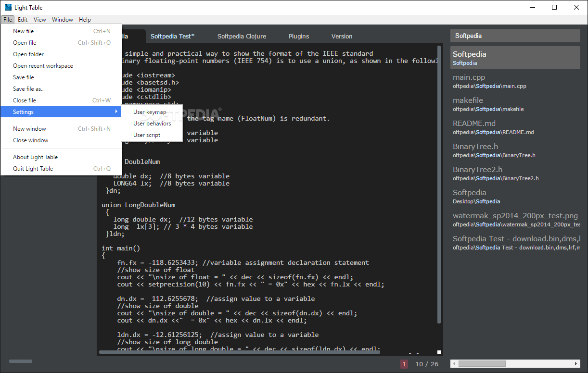Switch to Softpedia Test* tab

(x=173, y=36)
